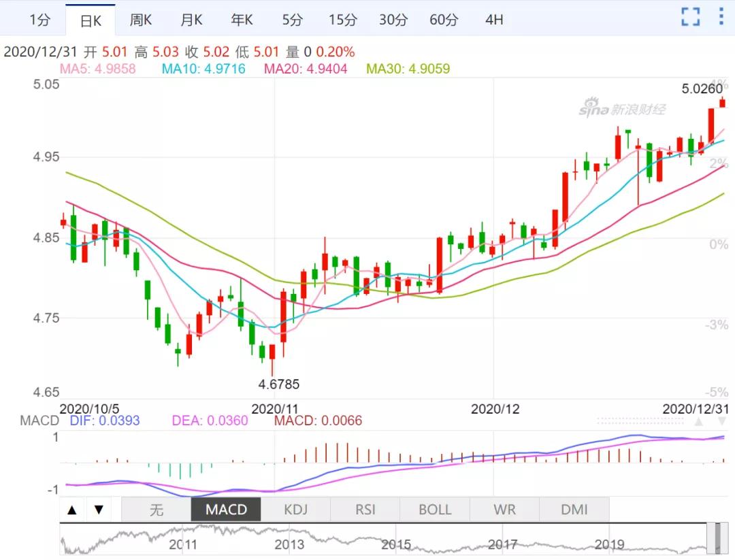Image resolution: width=735 pixels, height=560 pixels.
Task: Select the WR indicator
Action: pyautogui.click(x=504, y=510)
